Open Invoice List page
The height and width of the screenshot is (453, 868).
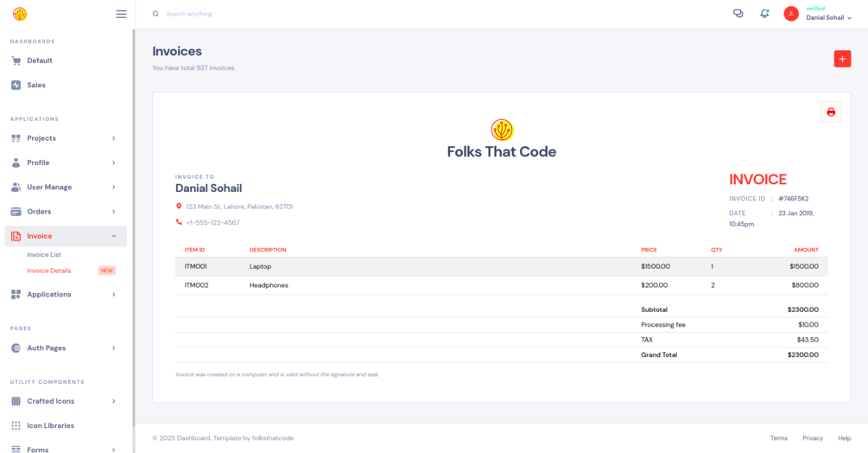(x=44, y=255)
